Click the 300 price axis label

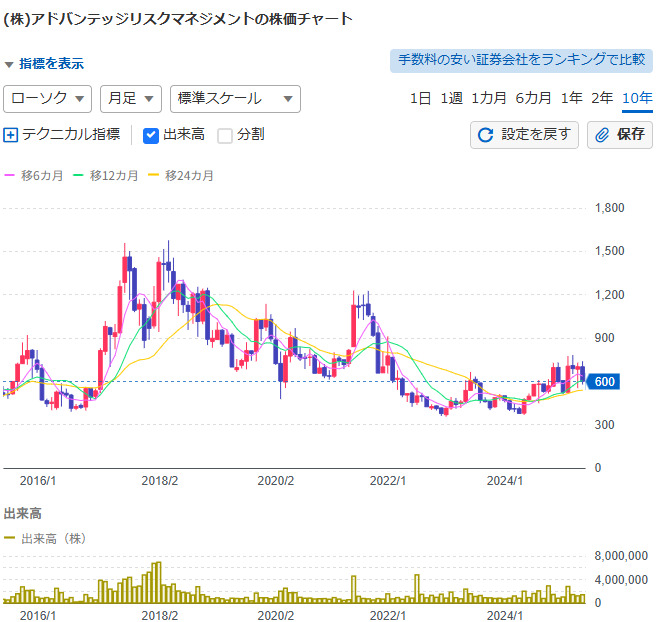605,425
